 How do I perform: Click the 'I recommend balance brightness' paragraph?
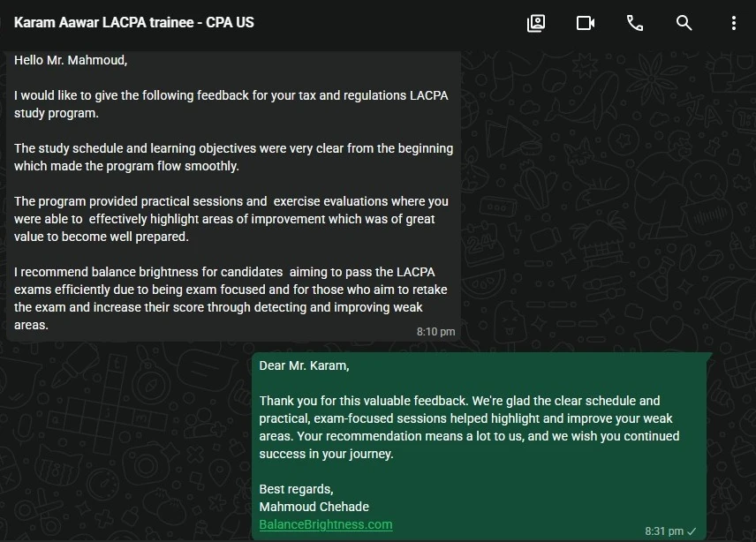[231, 298]
